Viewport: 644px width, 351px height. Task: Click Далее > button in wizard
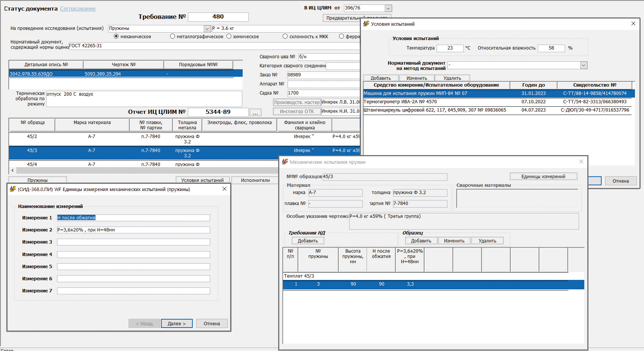tap(176, 323)
